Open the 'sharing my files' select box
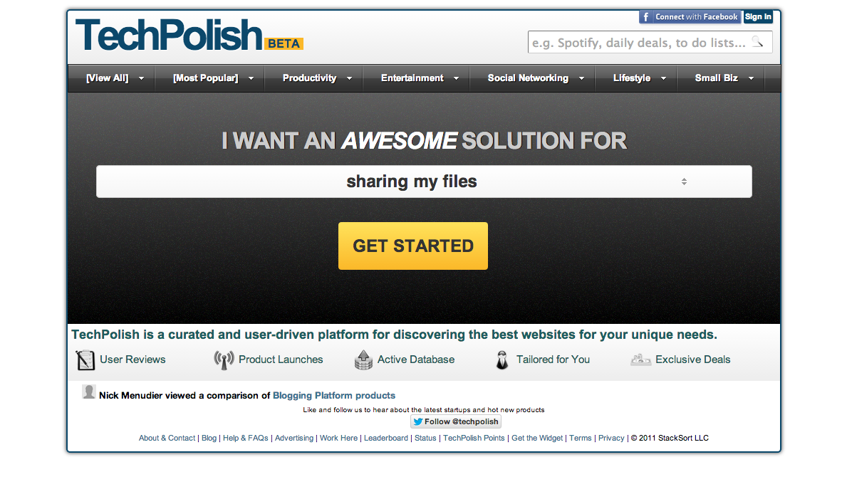This screenshot has height=504, width=847. (424, 182)
